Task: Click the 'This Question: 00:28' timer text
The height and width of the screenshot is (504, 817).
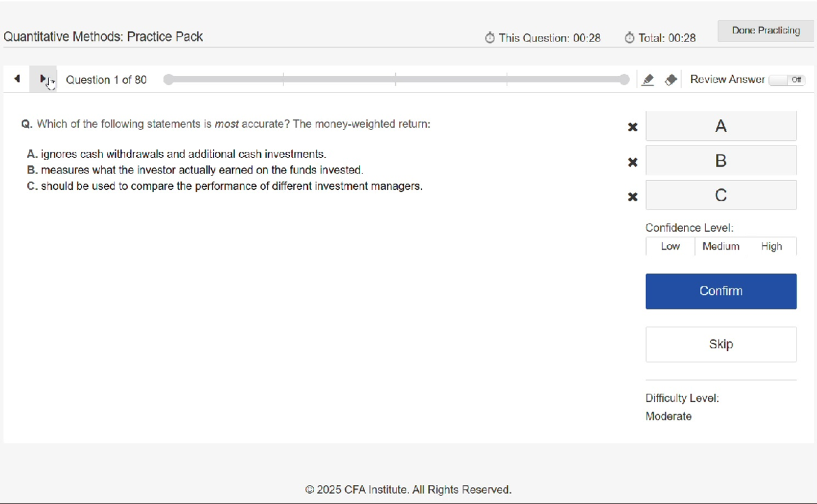Action: click(x=549, y=38)
